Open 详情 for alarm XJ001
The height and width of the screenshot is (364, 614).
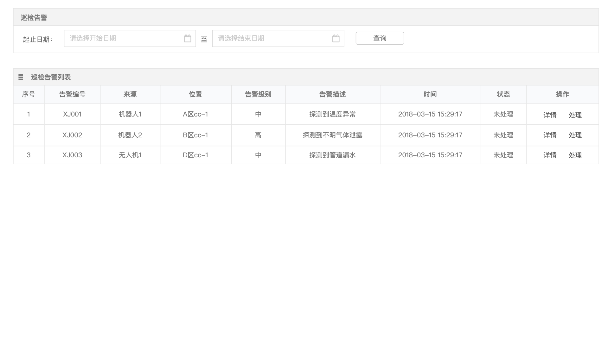coord(550,115)
